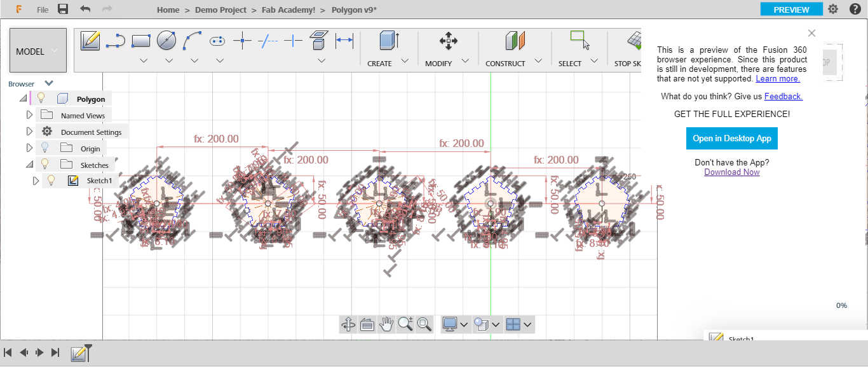
Task: Expand the Sketch1 tree node
Action: click(x=36, y=181)
